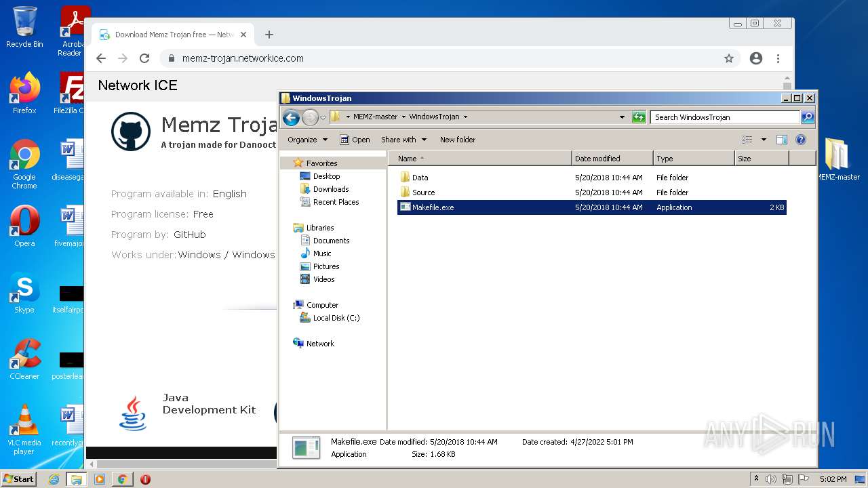The width and height of the screenshot is (868, 488).
Task: Open Organize menu
Action: (x=307, y=140)
